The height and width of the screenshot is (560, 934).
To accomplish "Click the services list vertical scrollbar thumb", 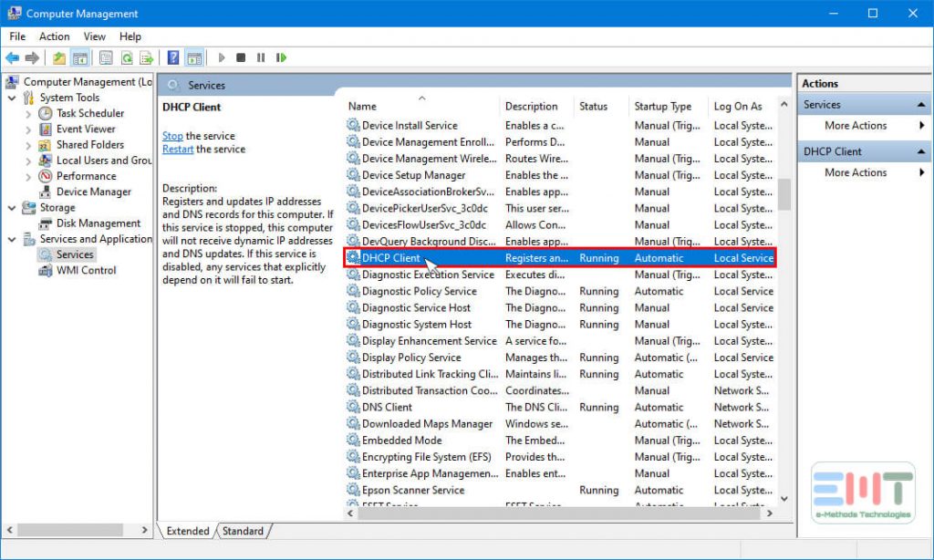I will tap(784, 194).
